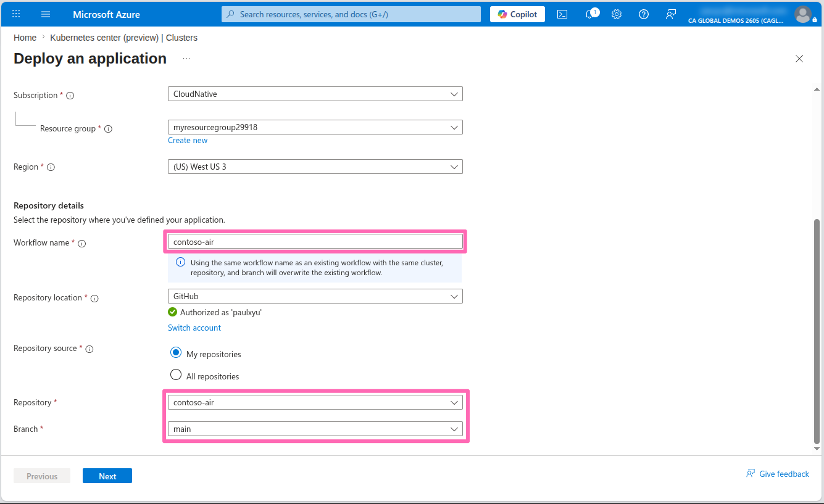Screen dimensions: 824x504
Task: Open the Region dropdown
Action: coord(315,167)
